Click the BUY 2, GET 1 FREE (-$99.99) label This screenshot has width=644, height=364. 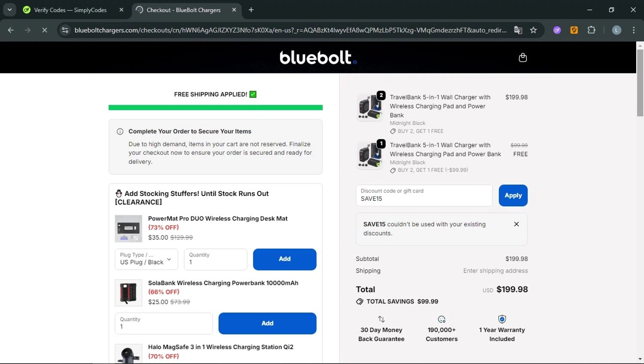(433, 170)
